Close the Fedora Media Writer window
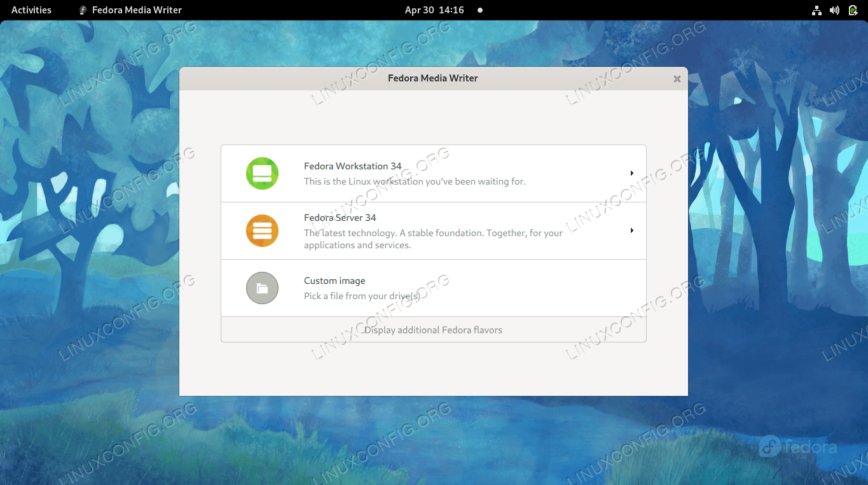The height and width of the screenshot is (485, 868). 677,79
